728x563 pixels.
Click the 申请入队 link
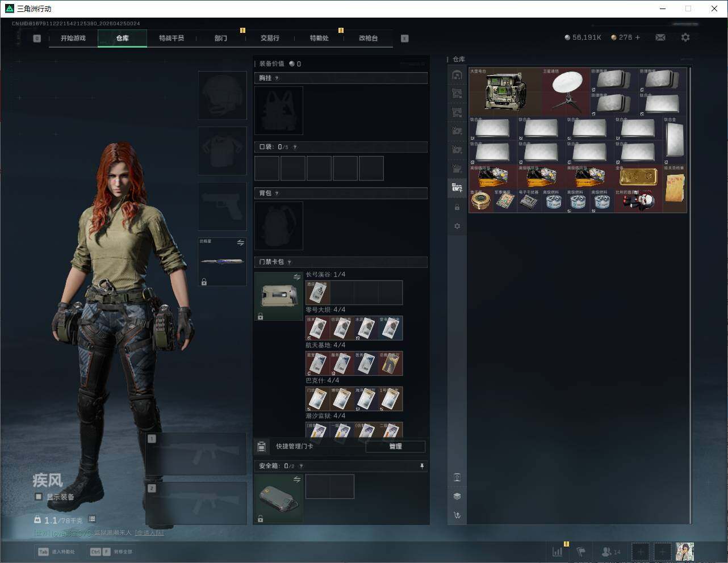(x=149, y=533)
